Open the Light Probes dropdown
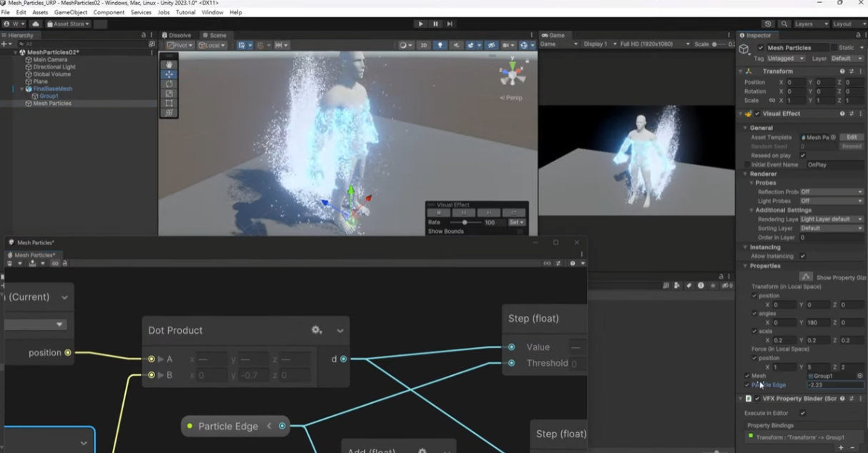Screen dimensions: 868x453 pos(833,201)
